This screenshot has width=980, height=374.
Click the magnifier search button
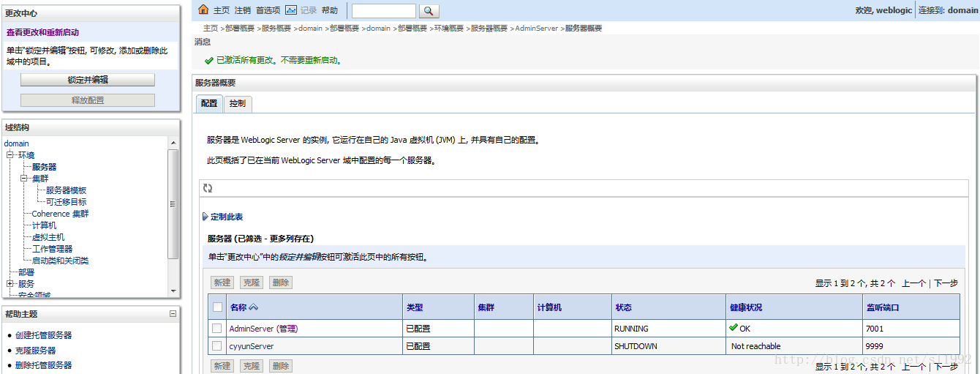(x=429, y=11)
